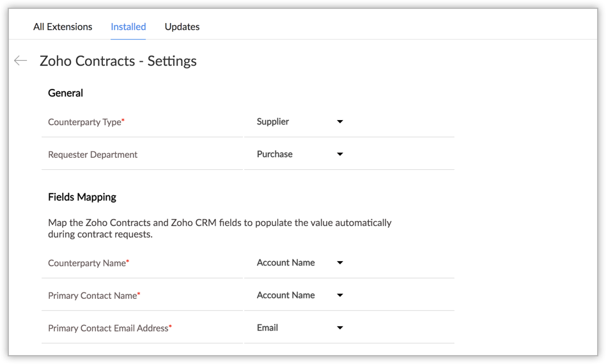The image size is (606, 364).
Task: Select Account Name value for Primary Contact Name
Action: [x=286, y=295]
